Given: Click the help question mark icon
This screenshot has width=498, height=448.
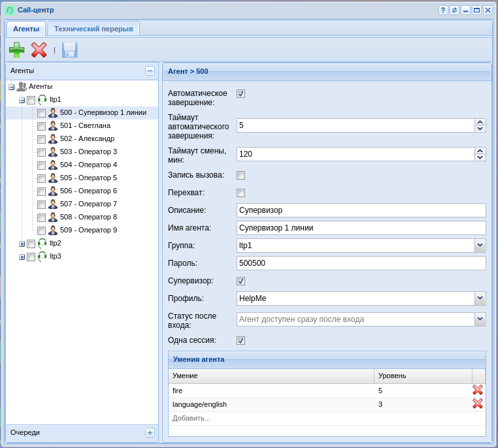Looking at the screenshot, I should [443, 10].
